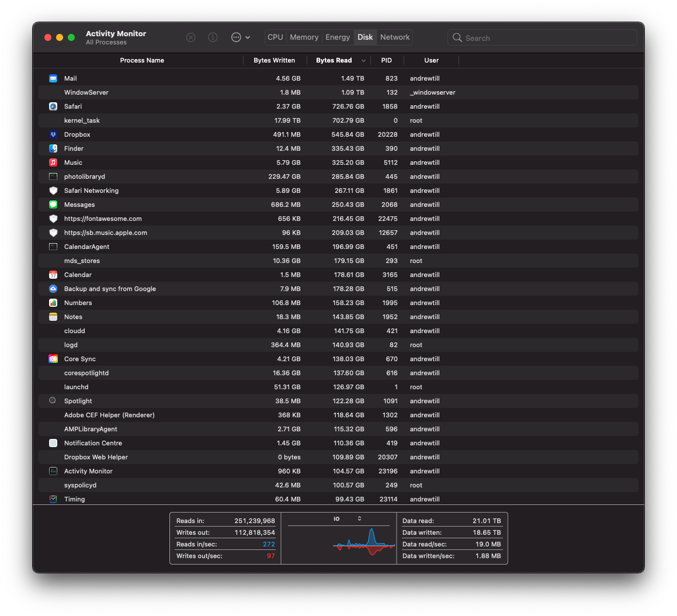Screen dimensions: 677x616
Task: Toggle the IO graph type selector
Action: pos(359,518)
